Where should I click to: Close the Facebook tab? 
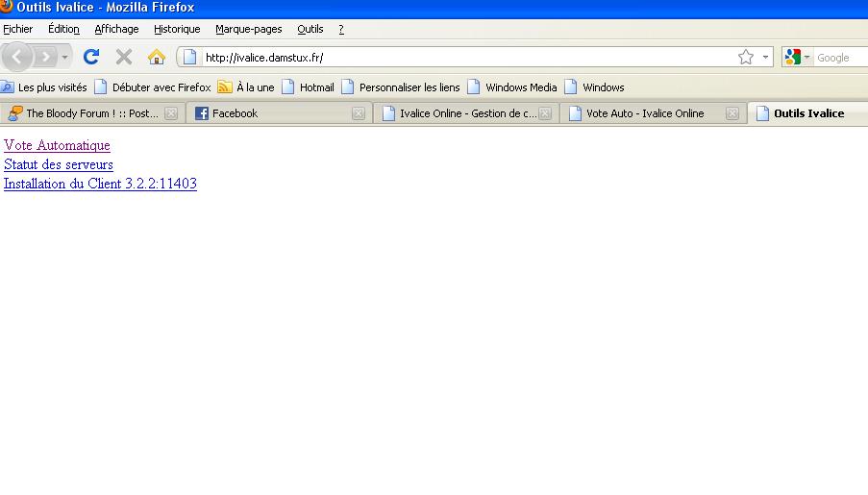tap(359, 113)
